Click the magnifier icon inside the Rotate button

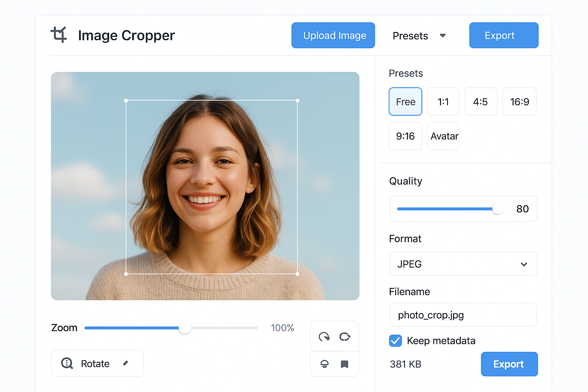[x=67, y=363]
